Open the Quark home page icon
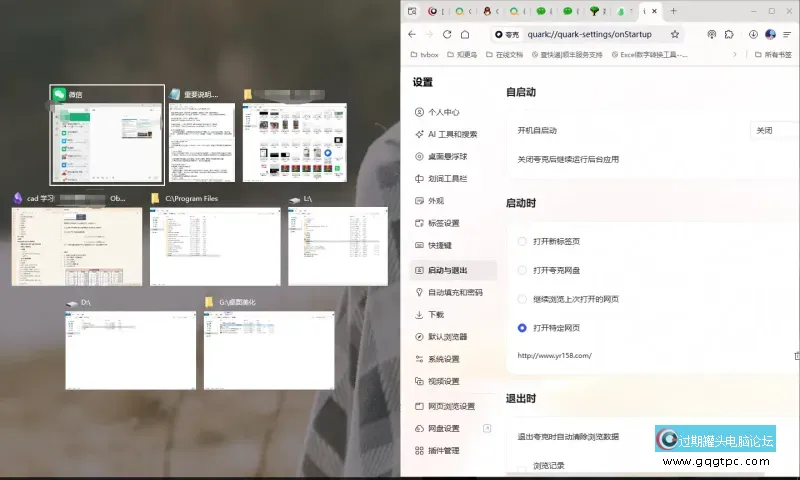The height and width of the screenshot is (480, 800). point(465,34)
